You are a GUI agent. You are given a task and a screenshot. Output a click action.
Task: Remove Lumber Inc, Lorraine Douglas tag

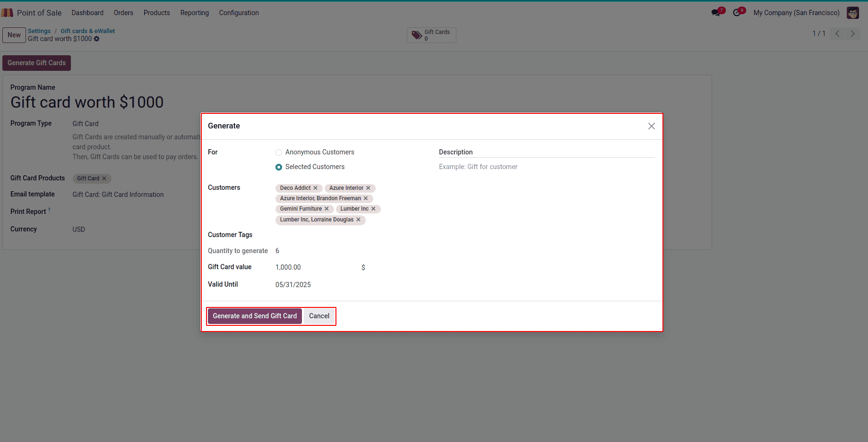359,220
